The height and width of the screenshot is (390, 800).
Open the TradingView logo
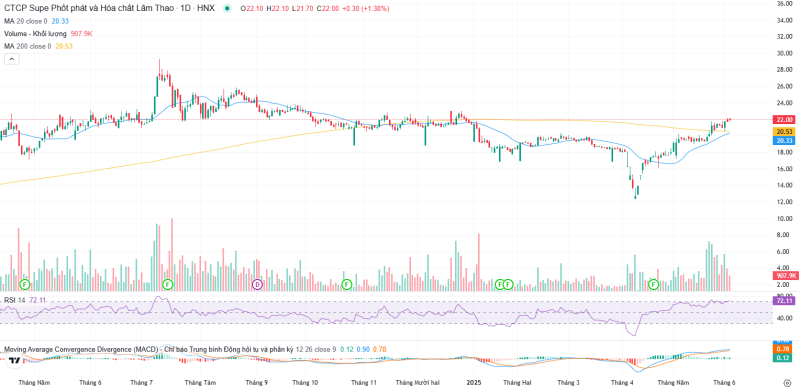(x=15, y=360)
